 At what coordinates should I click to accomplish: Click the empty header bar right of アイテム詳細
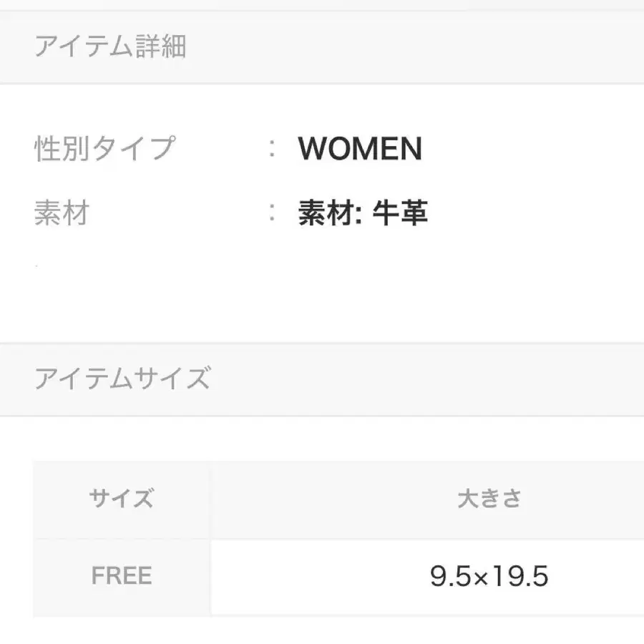coord(429,47)
